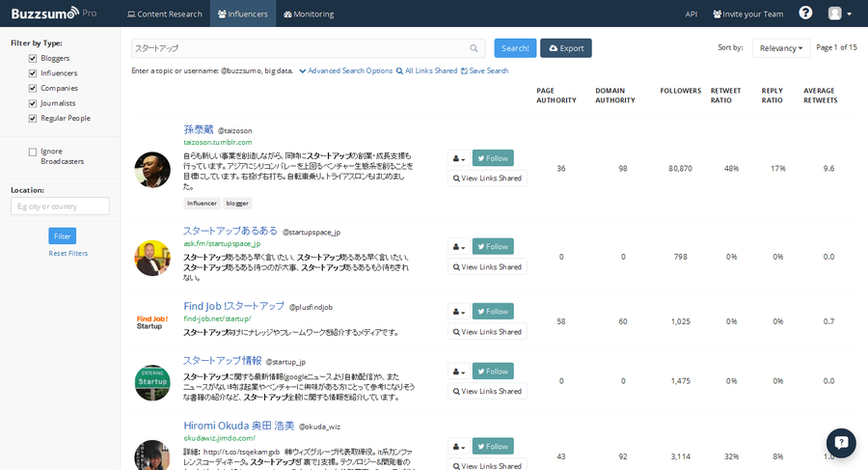Click the Search! button
The height and width of the screenshot is (470, 868).
[515, 48]
